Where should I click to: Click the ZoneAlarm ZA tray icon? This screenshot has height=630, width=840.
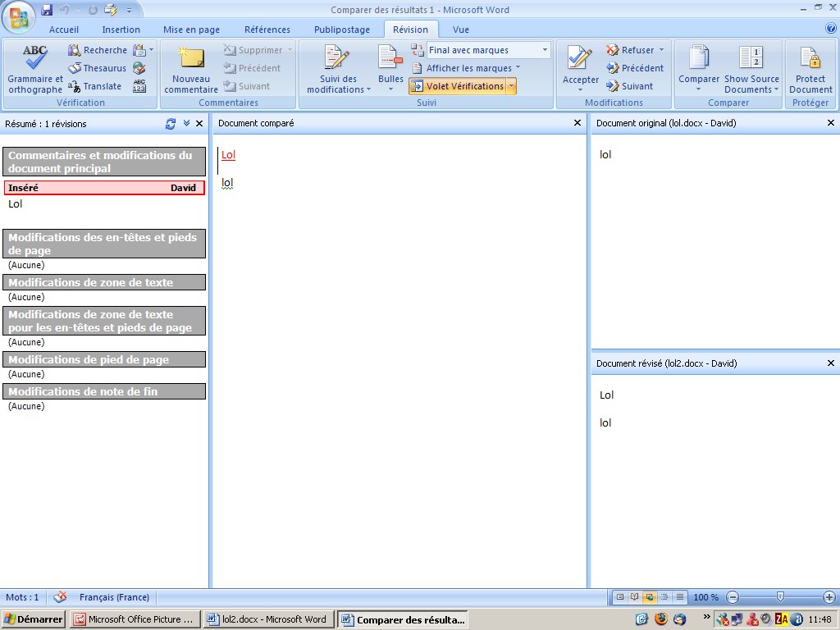click(x=781, y=620)
